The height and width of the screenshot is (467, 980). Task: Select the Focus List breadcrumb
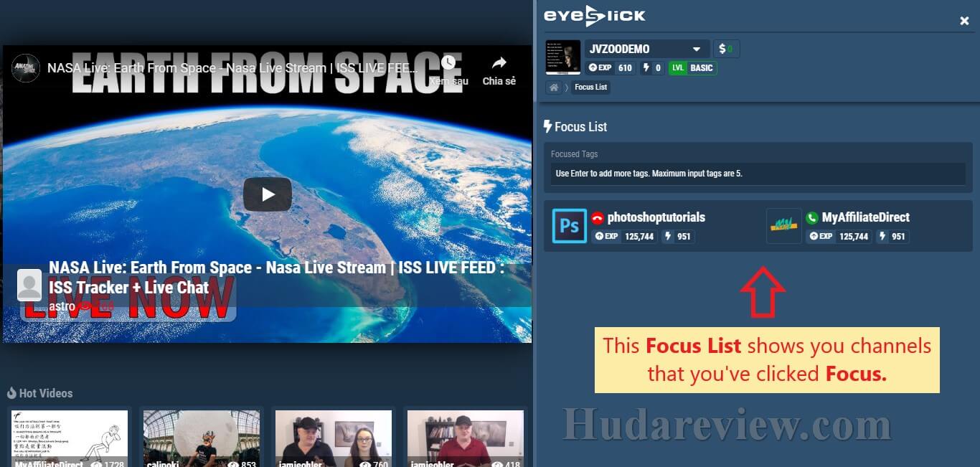[x=590, y=88]
